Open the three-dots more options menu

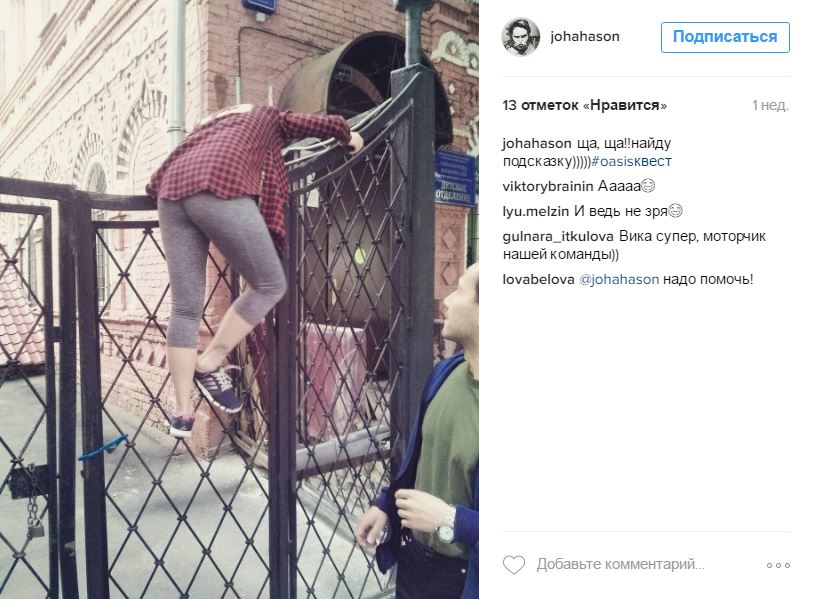coord(778,565)
